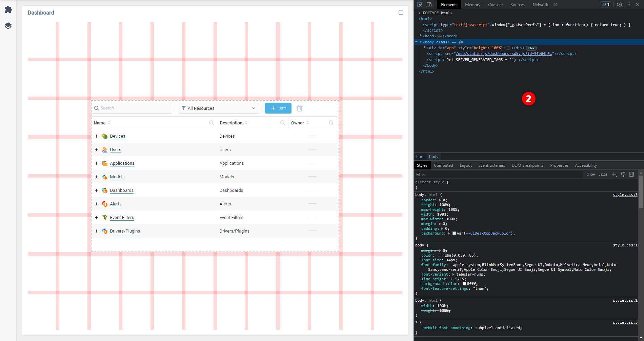Expand the Devices tree row
The width and height of the screenshot is (644, 341).
coord(96,136)
